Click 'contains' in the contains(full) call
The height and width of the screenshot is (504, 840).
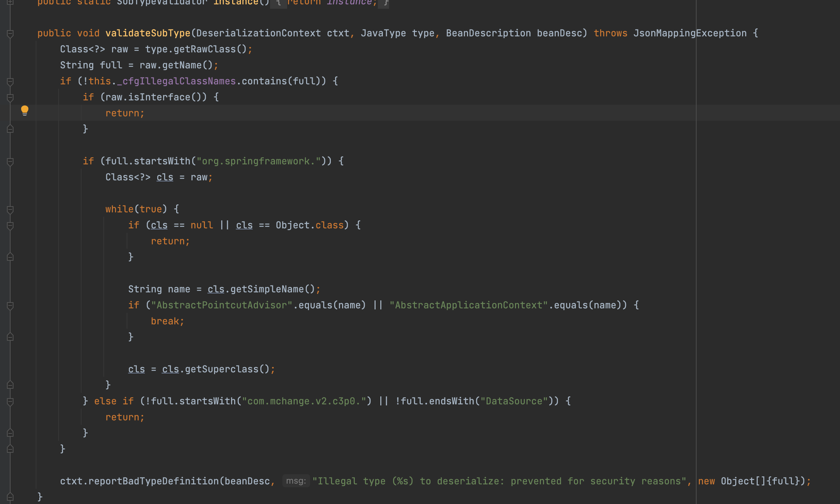[264, 81]
